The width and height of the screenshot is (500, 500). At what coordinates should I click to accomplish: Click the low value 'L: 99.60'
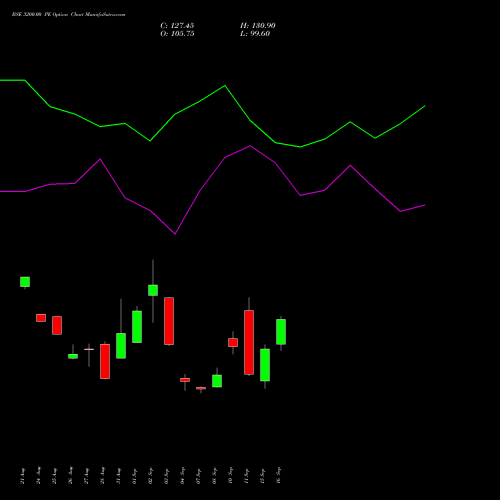pyautogui.click(x=255, y=34)
